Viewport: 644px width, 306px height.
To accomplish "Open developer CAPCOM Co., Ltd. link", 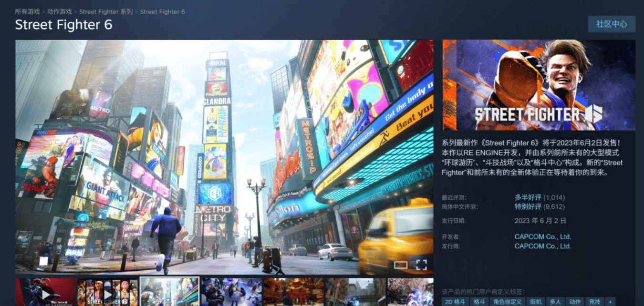I will pyautogui.click(x=542, y=236).
